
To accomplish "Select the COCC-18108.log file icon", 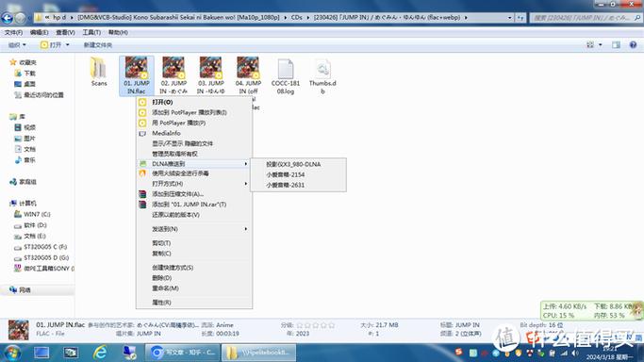I will pyautogui.click(x=286, y=69).
